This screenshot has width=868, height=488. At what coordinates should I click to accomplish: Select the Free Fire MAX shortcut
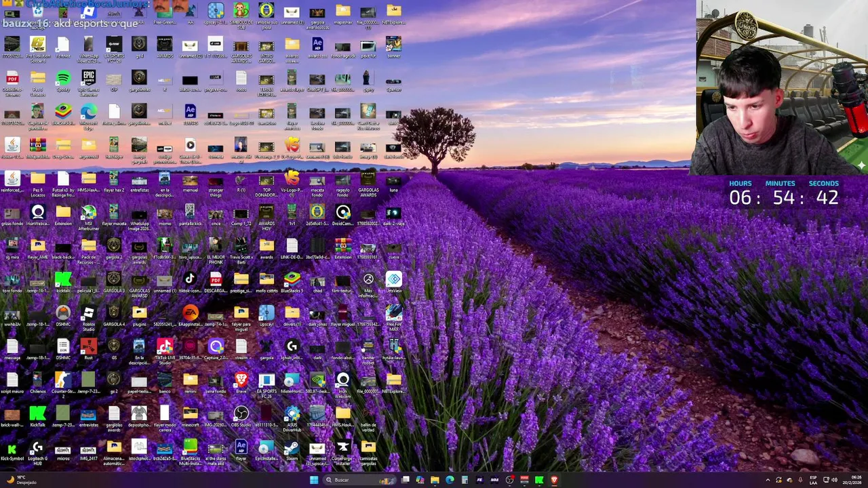pos(394,317)
